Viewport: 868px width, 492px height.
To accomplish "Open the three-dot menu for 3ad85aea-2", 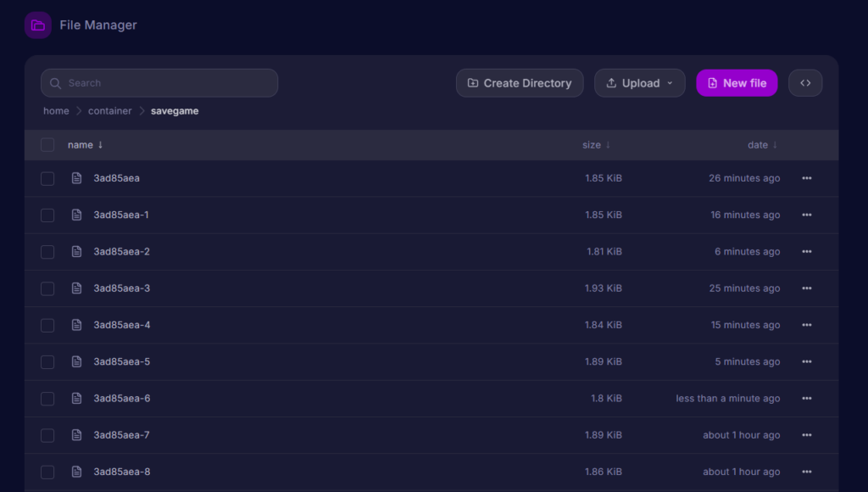I will (x=807, y=252).
